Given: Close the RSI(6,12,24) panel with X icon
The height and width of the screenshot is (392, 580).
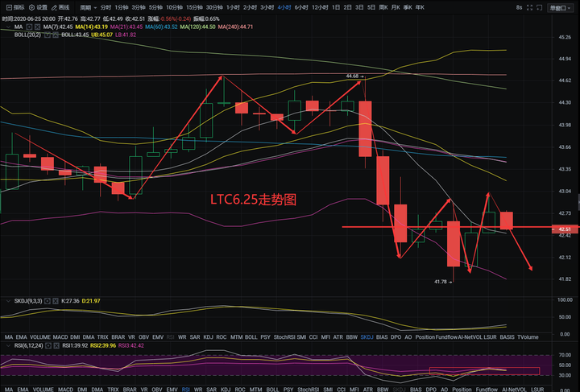Looking at the screenshot, I should [56, 346].
